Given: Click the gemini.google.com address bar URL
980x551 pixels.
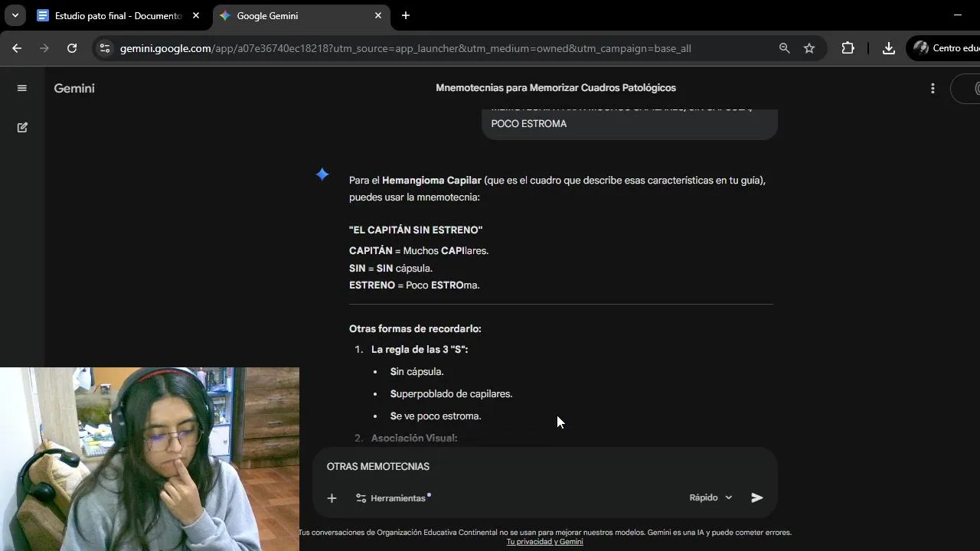Looking at the screenshot, I should (405, 48).
